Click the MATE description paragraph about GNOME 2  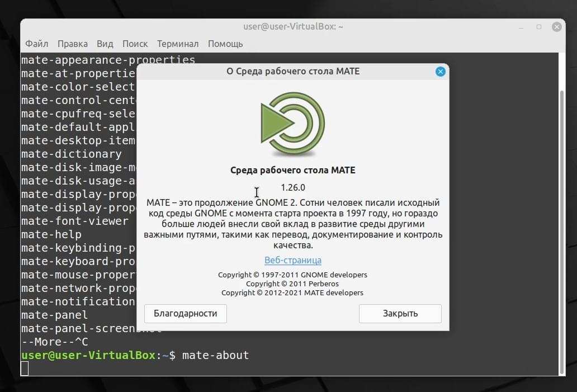pos(293,224)
